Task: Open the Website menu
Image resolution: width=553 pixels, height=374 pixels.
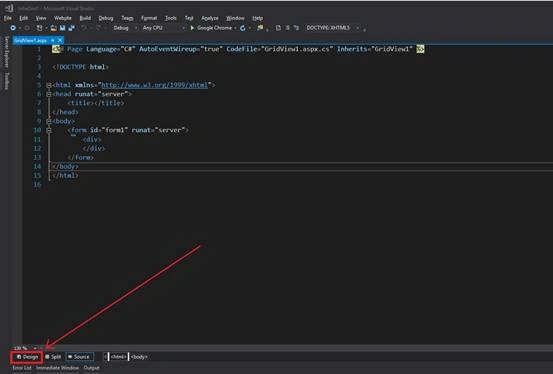Action: tap(63, 18)
